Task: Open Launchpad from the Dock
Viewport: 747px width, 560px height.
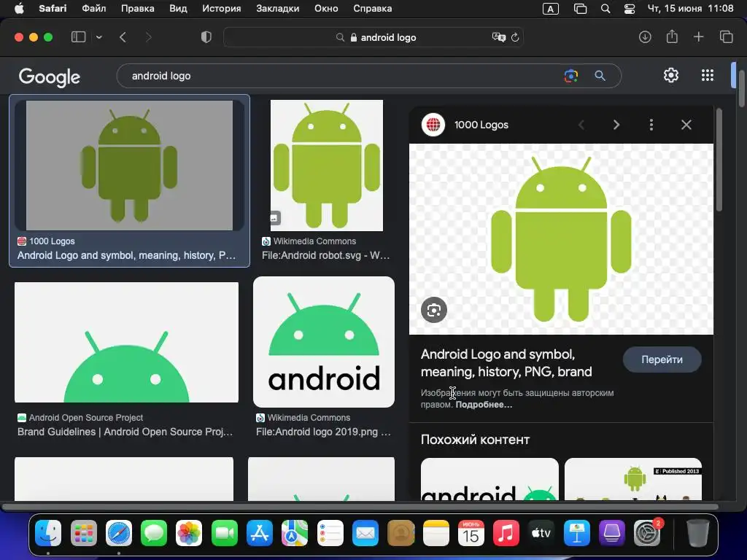Action: (x=84, y=533)
